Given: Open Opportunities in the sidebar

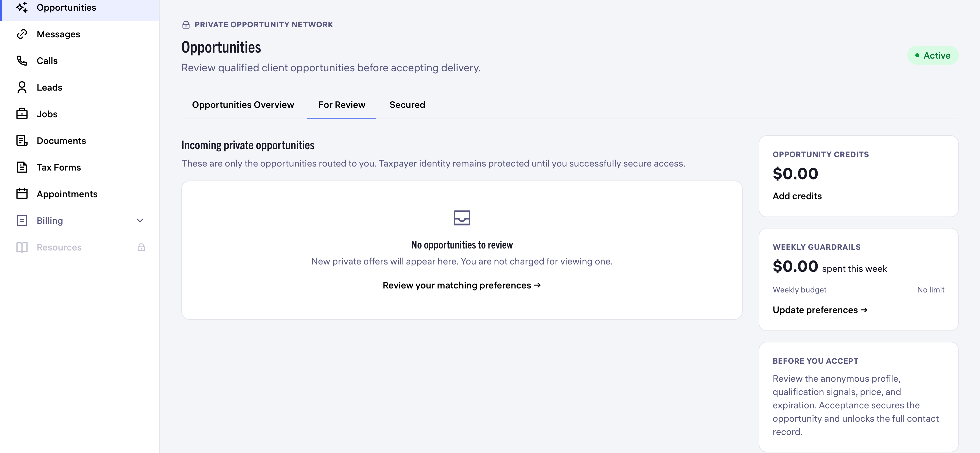Looking at the screenshot, I should pos(80,8).
